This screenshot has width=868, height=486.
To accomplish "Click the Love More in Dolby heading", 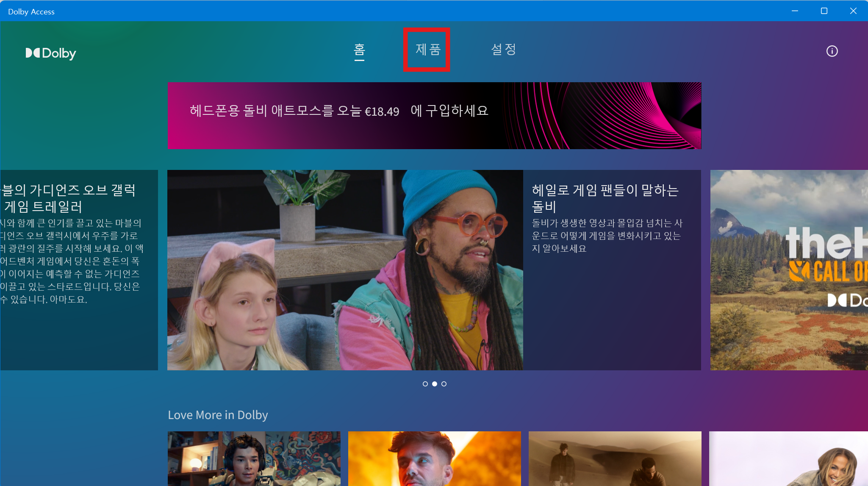I will (218, 415).
